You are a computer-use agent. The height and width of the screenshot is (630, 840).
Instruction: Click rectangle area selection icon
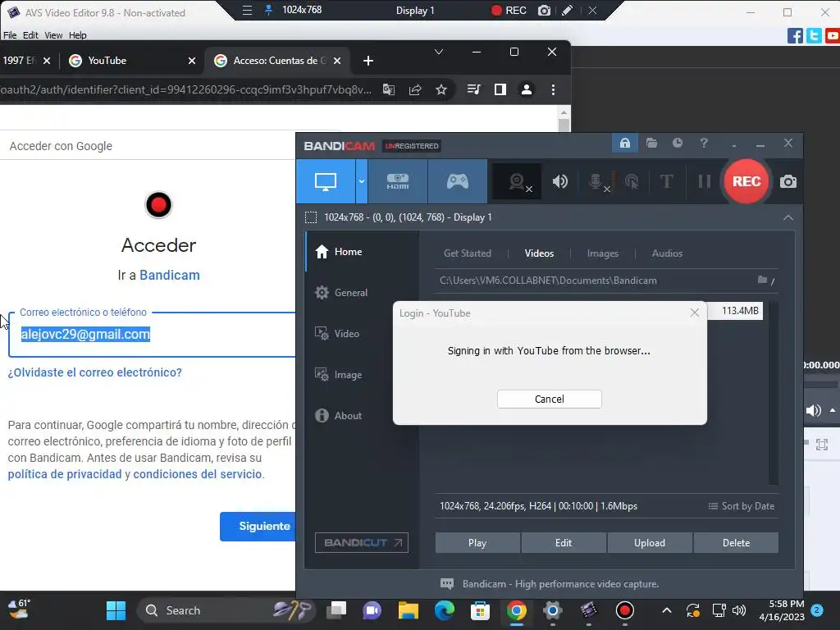[311, 217]
